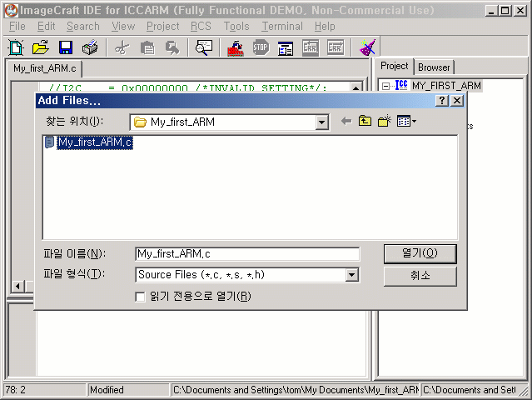
Task: Click MY_FIRST_ARM project tree item
Action: tap(446, 86)
